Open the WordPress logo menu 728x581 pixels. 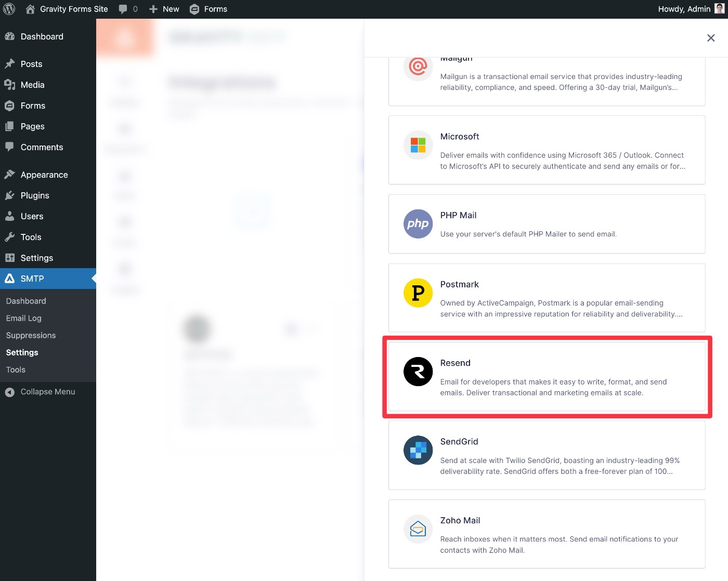9,9
